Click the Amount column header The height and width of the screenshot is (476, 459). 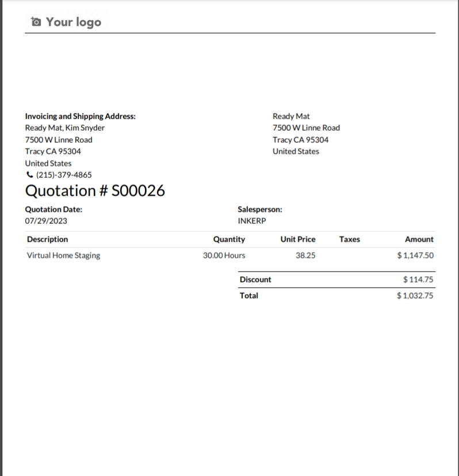tap(419, 239)
